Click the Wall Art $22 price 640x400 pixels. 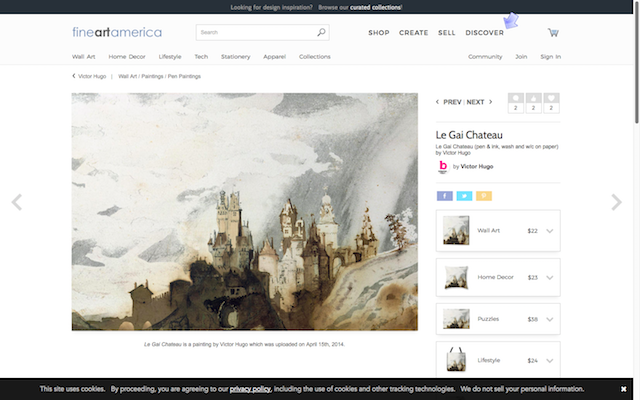(x=532, y=231)
